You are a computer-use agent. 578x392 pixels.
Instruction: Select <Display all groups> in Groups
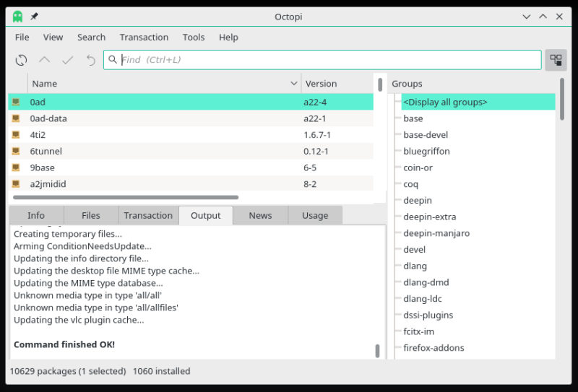(478, 102)
